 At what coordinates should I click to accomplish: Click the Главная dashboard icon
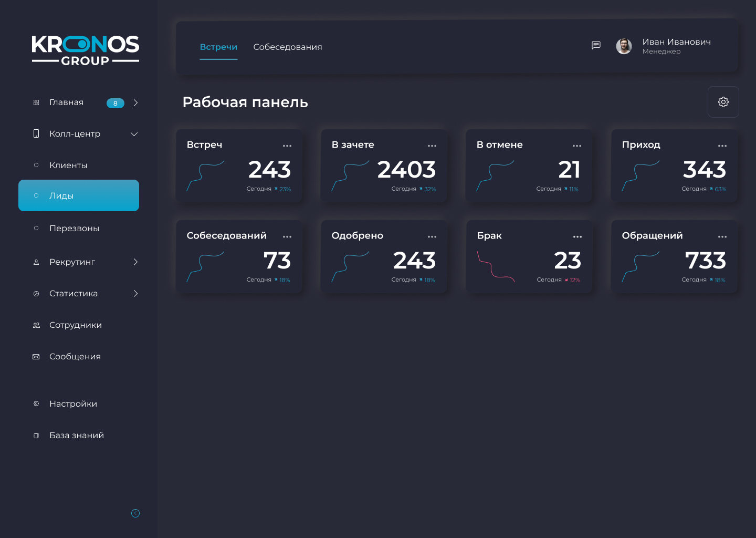pyautogui.click(x=36, y=102)
